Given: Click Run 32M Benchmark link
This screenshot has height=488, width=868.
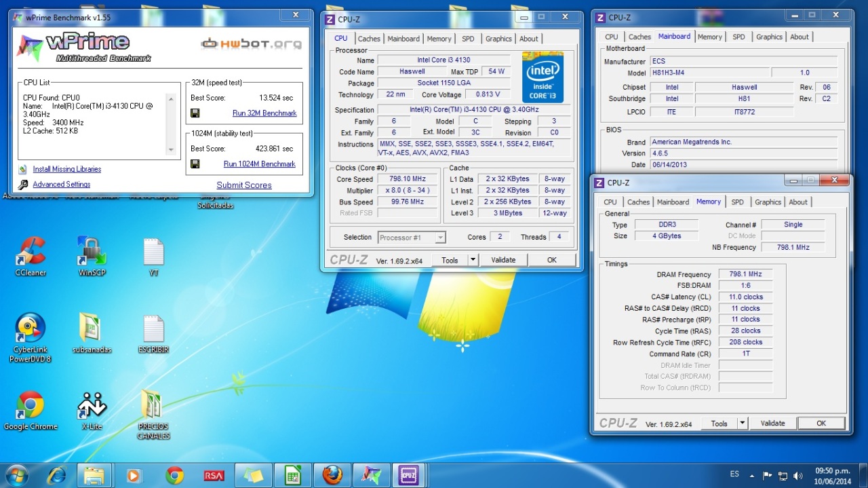Looking at the screenshot, I should coord(264,113).
